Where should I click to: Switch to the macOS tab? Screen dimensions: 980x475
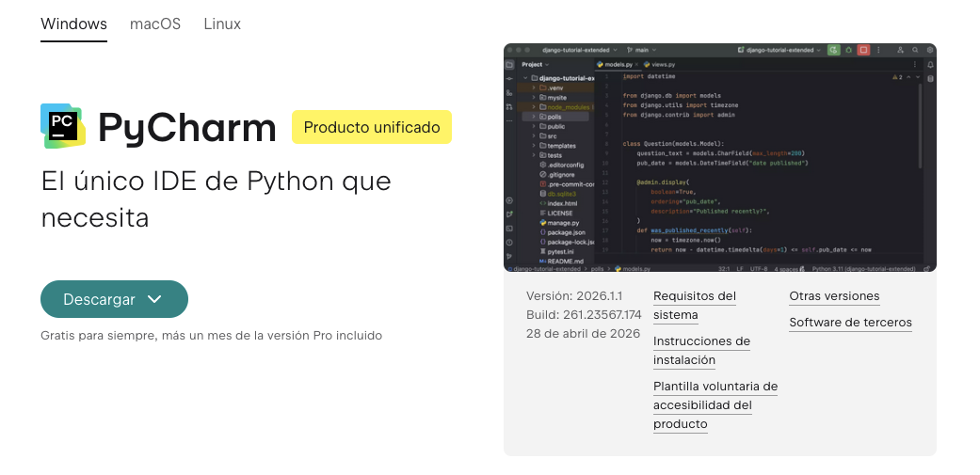[155, 24]
